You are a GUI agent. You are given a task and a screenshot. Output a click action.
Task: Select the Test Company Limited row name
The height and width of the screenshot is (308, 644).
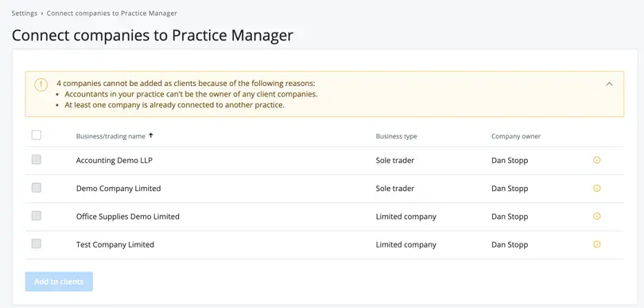click(x=115, y=244)
